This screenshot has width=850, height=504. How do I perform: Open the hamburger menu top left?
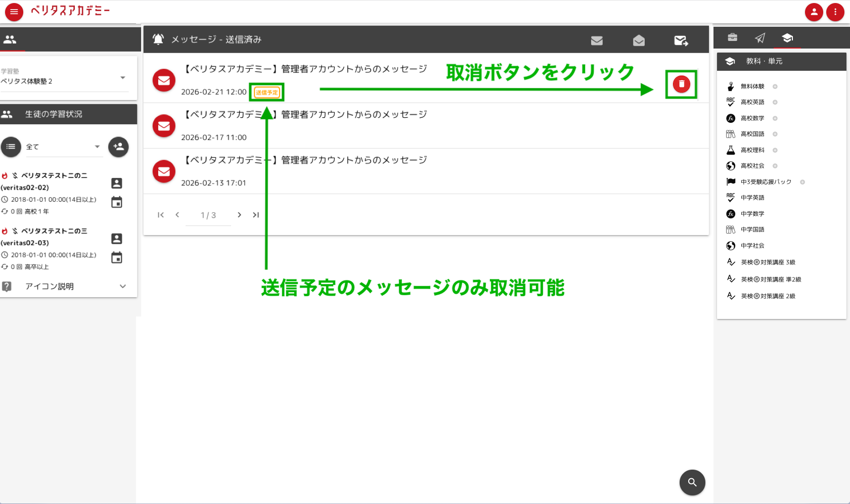(x=14, y=12)
